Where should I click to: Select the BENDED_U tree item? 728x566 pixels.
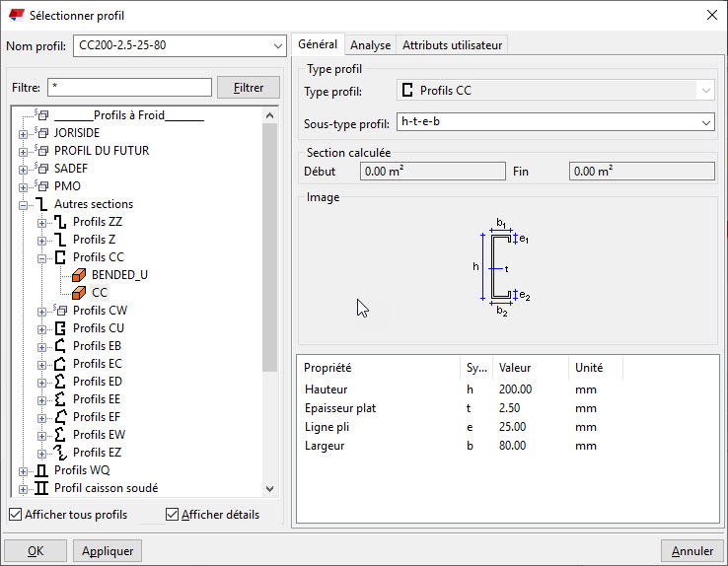click(x=119, y=275)
